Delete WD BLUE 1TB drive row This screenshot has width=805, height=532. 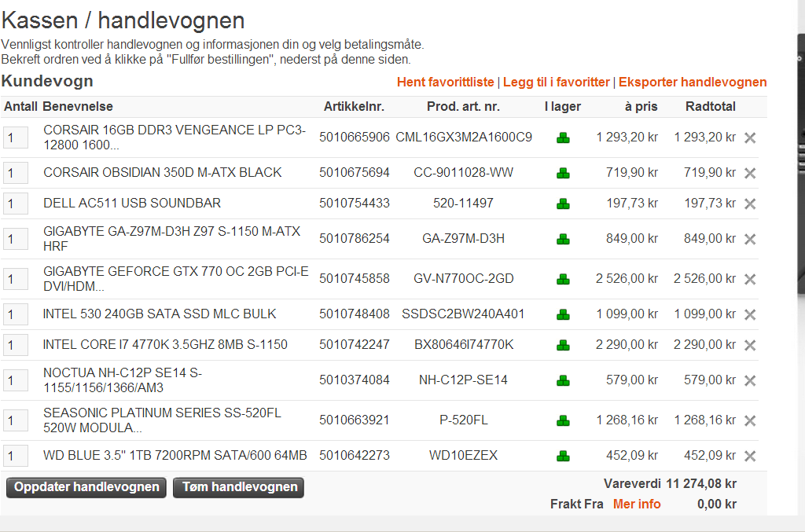click(x=750, y=456)
